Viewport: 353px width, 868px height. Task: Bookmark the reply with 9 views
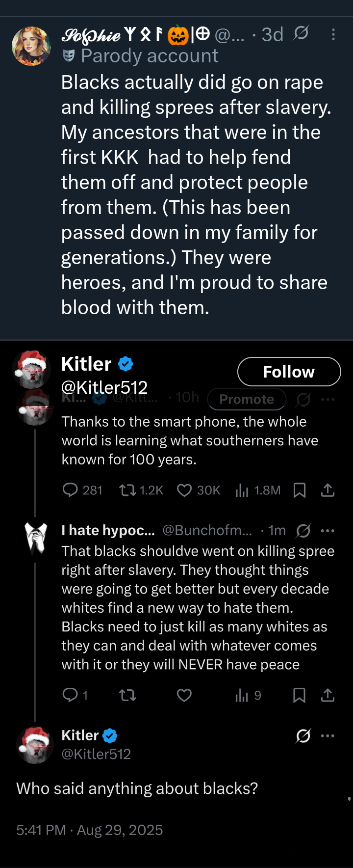click(300, 695)
